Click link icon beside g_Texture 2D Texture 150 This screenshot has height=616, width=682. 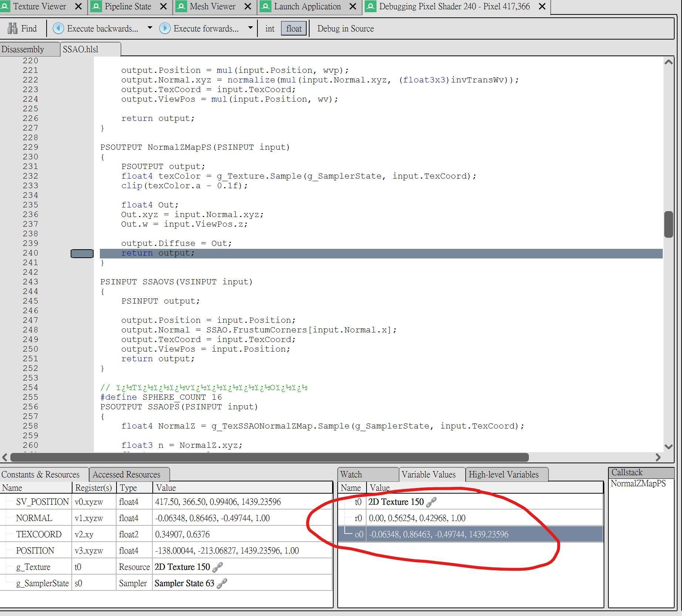(217, 567)
